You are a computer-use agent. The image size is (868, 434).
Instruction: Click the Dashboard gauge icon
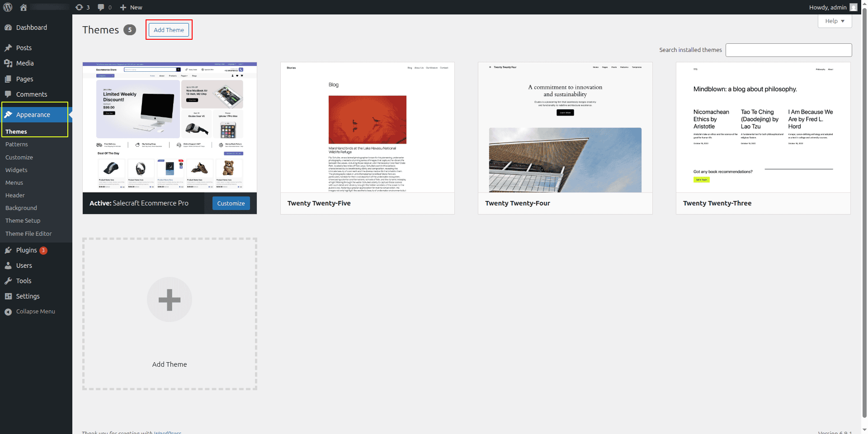(x=8, y=28)
